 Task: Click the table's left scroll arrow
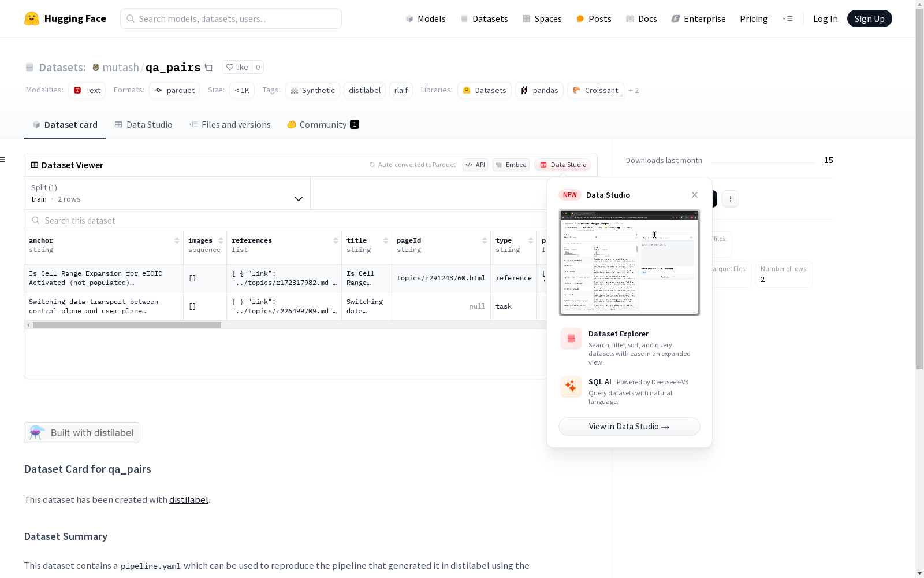click(x=28, y=325)
